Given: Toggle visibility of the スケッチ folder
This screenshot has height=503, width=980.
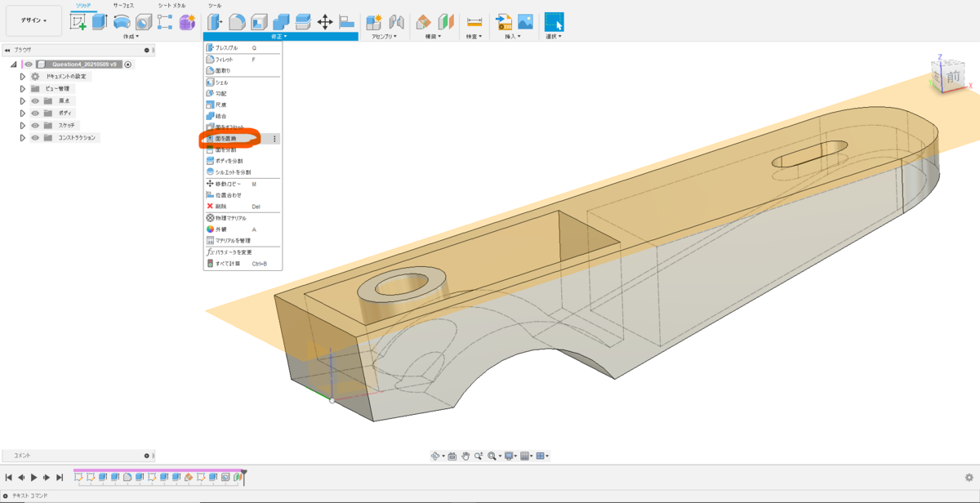Looking at the screenshot, I should pos(35,125).
